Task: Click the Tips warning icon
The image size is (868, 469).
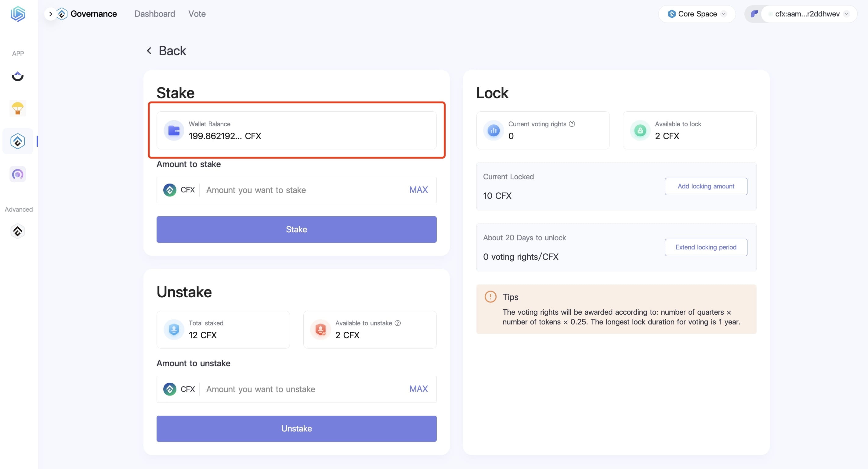Action: [x=490, y=297]
